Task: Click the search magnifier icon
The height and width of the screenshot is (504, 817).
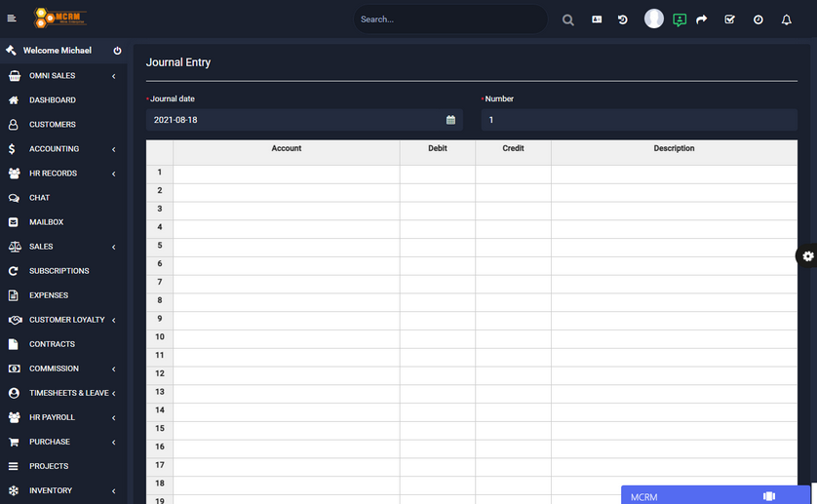Action: 568,19
